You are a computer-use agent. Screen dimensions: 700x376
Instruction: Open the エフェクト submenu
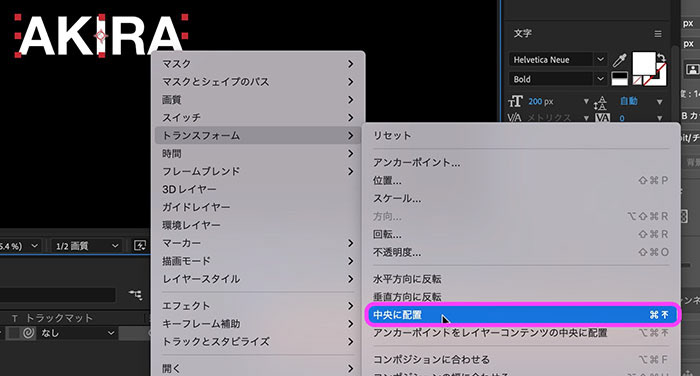point(258,306)
